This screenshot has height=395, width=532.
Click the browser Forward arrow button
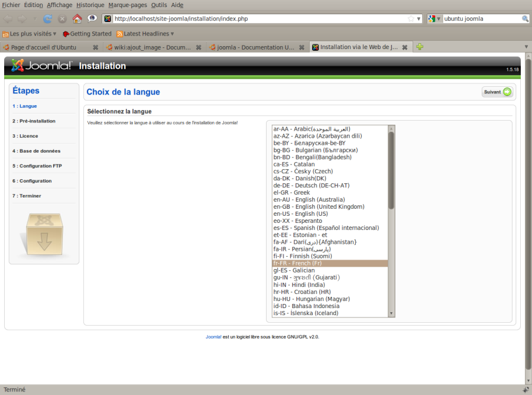[x=22, y=19]
